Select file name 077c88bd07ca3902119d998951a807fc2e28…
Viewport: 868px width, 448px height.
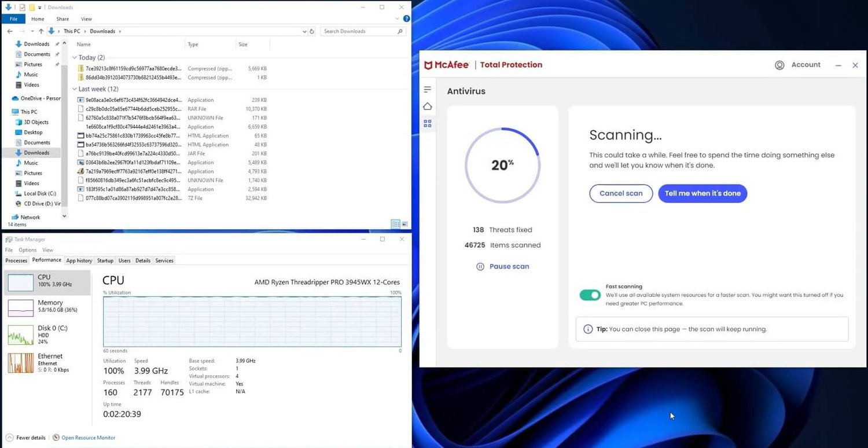point(133,198)
